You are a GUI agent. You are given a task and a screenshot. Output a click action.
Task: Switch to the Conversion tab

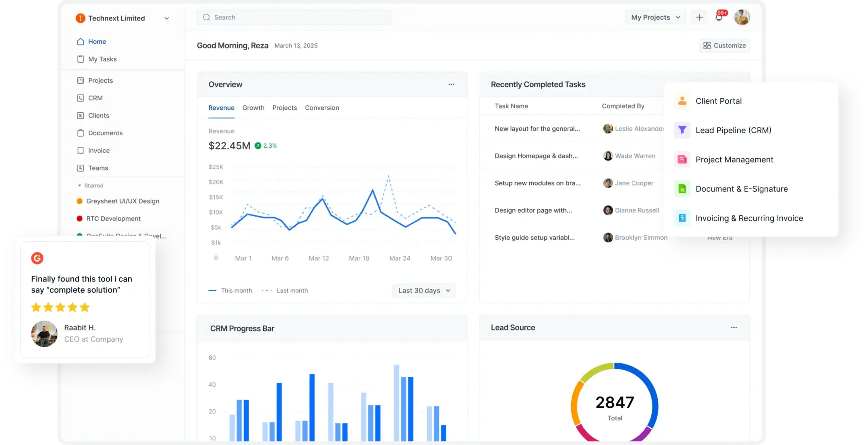point(322,108)
